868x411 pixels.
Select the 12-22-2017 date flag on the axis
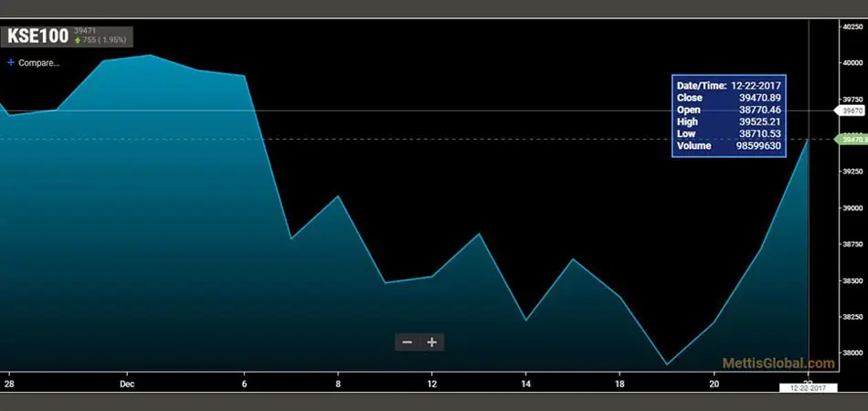809,388
